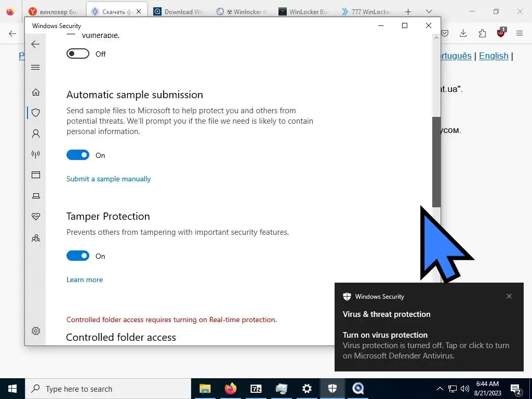
Task: Click Submit a sample manually link
Action: click(109, 179)
